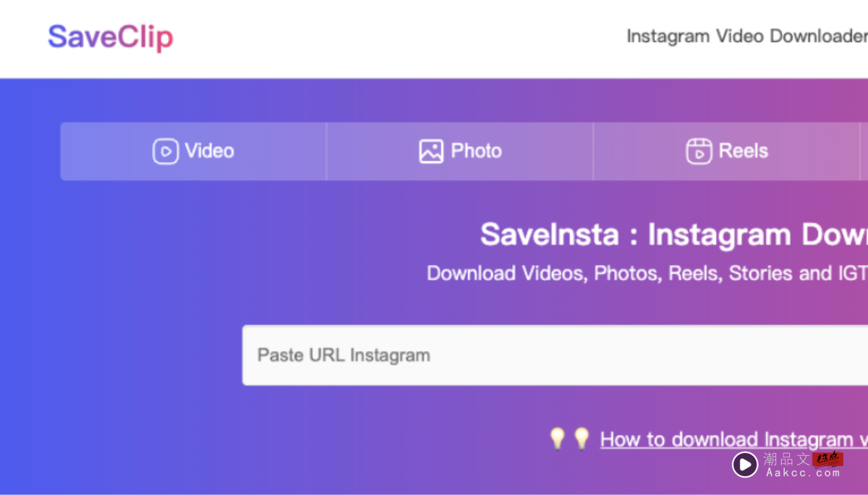The width and height of the screenshot is (868, 495).
Task: Click the Reels clapper icon
Action: (699, 151)
